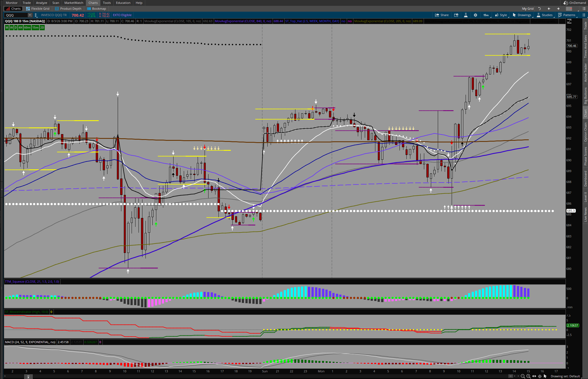Launch OnDemand backtesting mode

tap(574, 3)
